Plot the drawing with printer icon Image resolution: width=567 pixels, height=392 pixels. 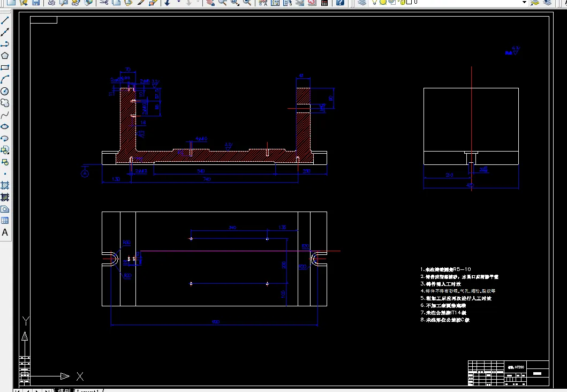(x=52, y=2)
